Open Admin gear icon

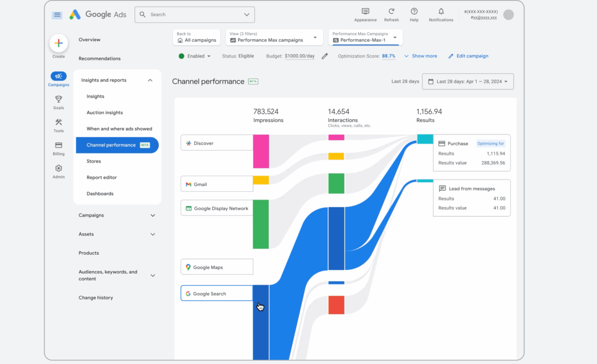point(59,169)
